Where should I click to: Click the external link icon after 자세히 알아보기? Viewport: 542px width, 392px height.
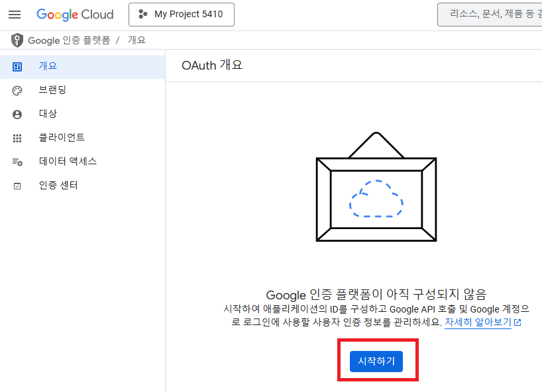click(x=517, y=322)
